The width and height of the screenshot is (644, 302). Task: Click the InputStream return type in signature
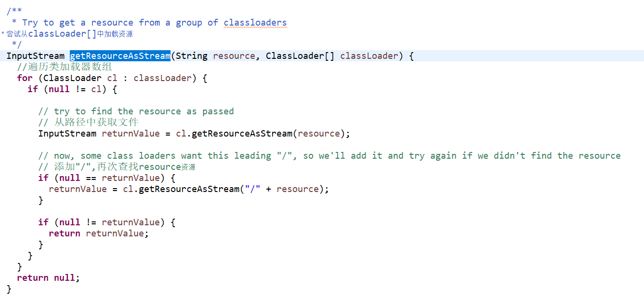(35, 56)
